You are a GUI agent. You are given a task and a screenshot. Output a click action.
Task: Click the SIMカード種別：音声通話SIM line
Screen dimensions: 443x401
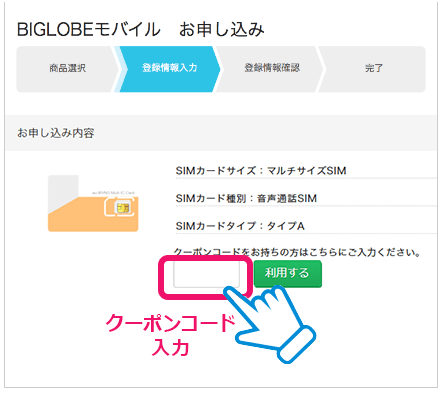[x=246, y=198]
